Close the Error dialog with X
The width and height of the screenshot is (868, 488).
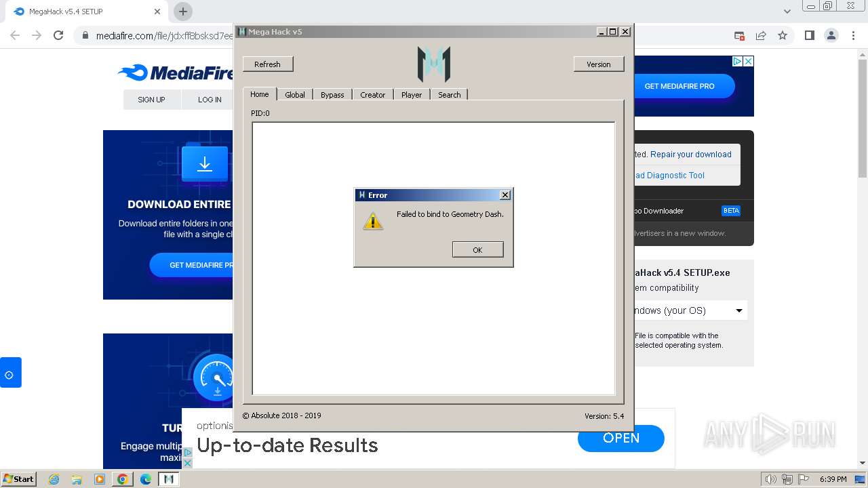click(x=505, y=195)
